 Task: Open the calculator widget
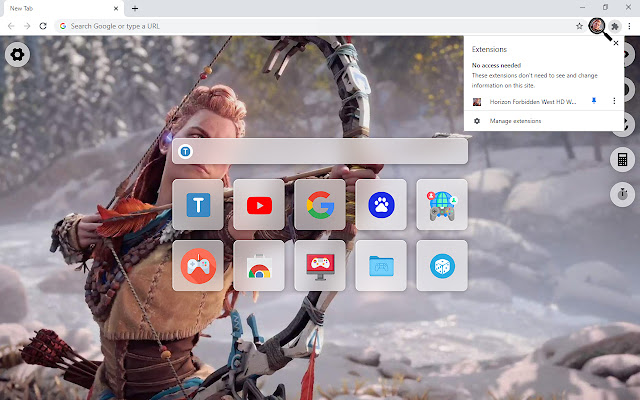622,160
